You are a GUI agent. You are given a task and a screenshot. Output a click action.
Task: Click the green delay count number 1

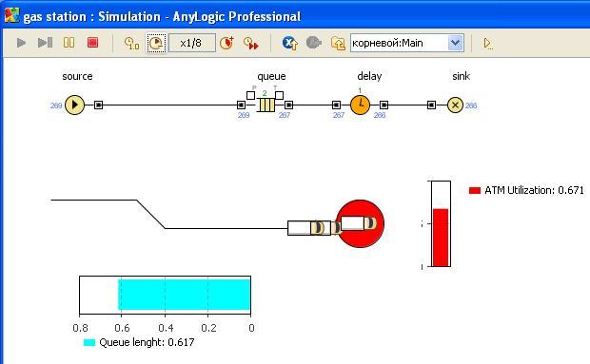click(x=360, y=90)
